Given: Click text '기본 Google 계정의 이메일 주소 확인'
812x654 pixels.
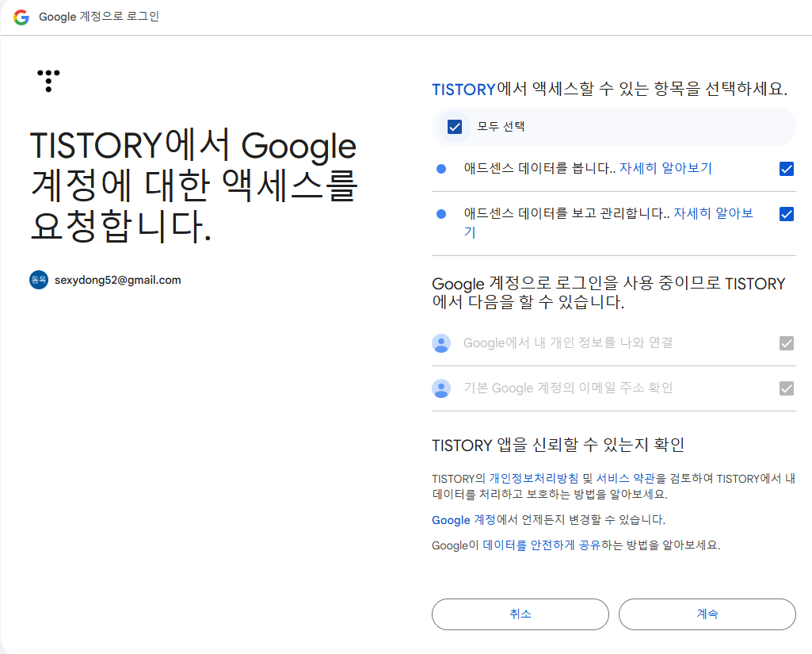Looking at the screenshot, I should click(568, 388).
